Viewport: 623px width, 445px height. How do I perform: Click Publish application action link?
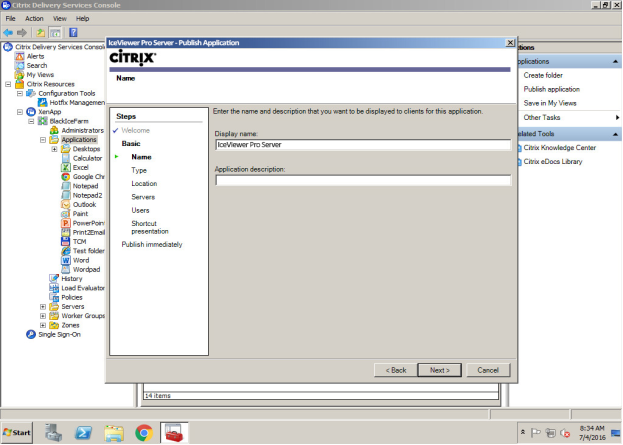click(551, 89)
